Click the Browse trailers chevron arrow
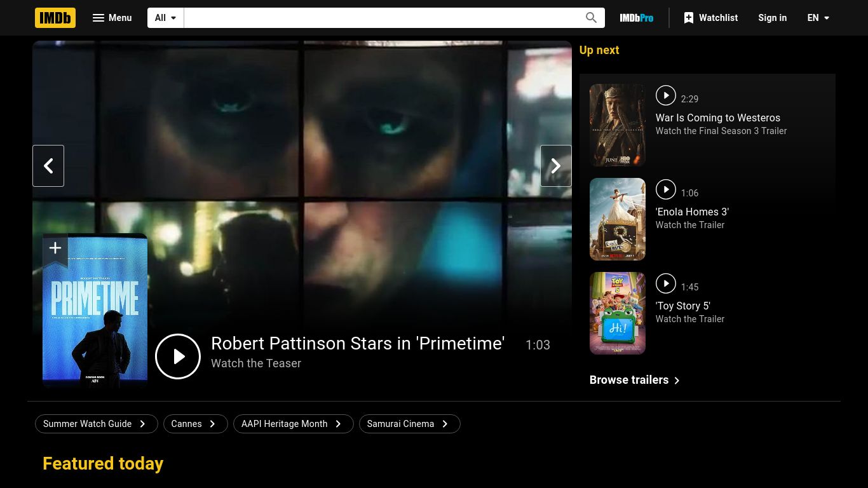Viewport: 868px width, 488px height. [x=677, y=381]
